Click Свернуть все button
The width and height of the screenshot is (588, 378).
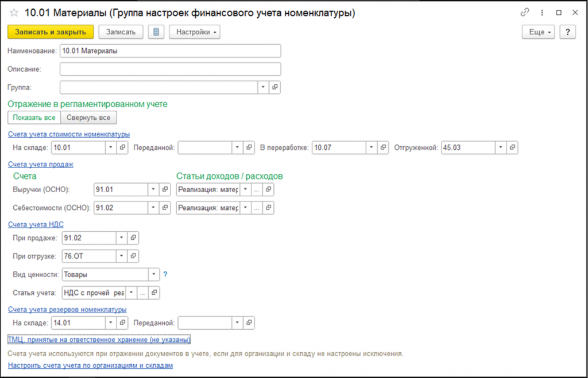pyautogui.click(x=88, y=117)
